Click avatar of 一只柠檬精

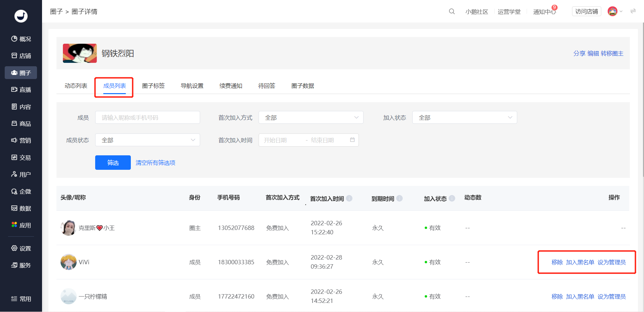[69, 297]
